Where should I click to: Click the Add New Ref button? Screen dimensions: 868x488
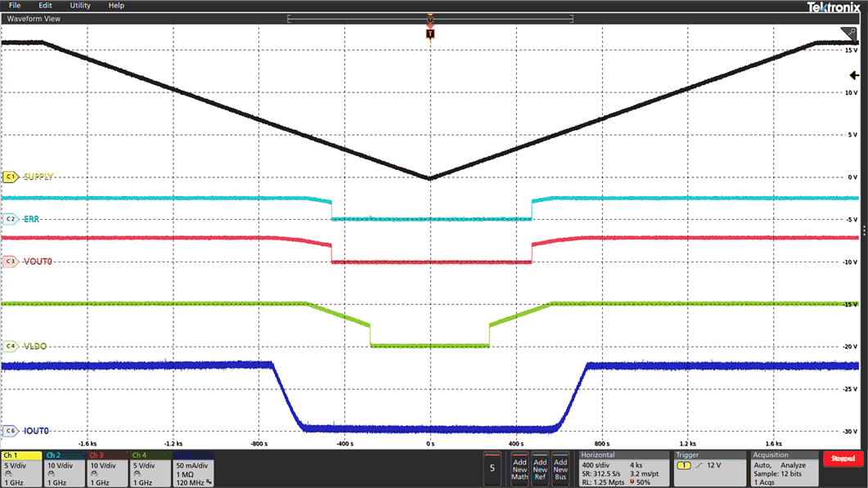pos(541,468)
